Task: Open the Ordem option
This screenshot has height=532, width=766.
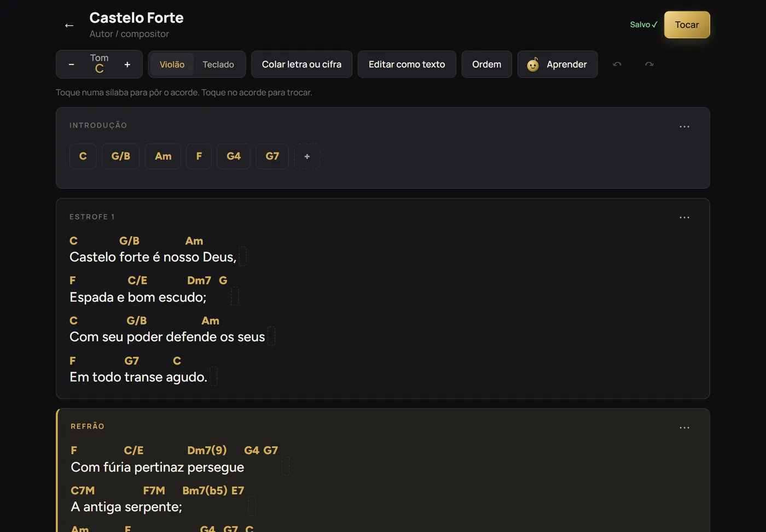Action: [x=486, y=65]
